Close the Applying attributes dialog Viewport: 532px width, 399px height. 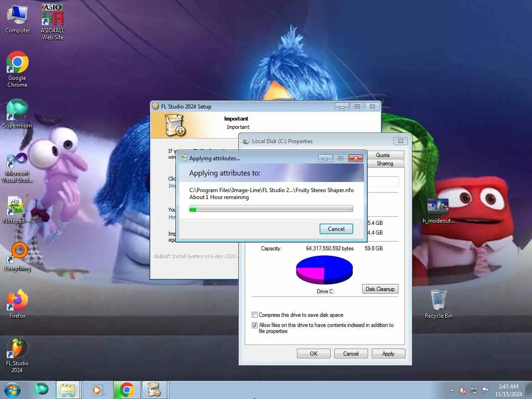(356, 158)
